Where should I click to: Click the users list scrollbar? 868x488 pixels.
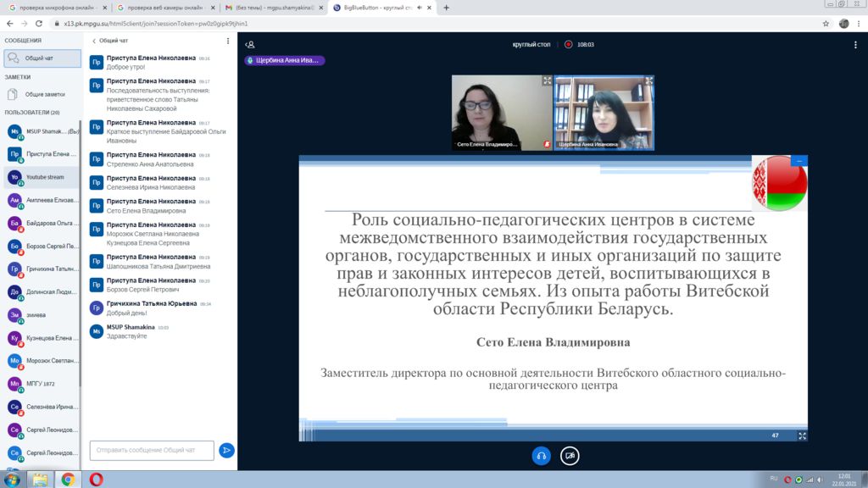81,254
